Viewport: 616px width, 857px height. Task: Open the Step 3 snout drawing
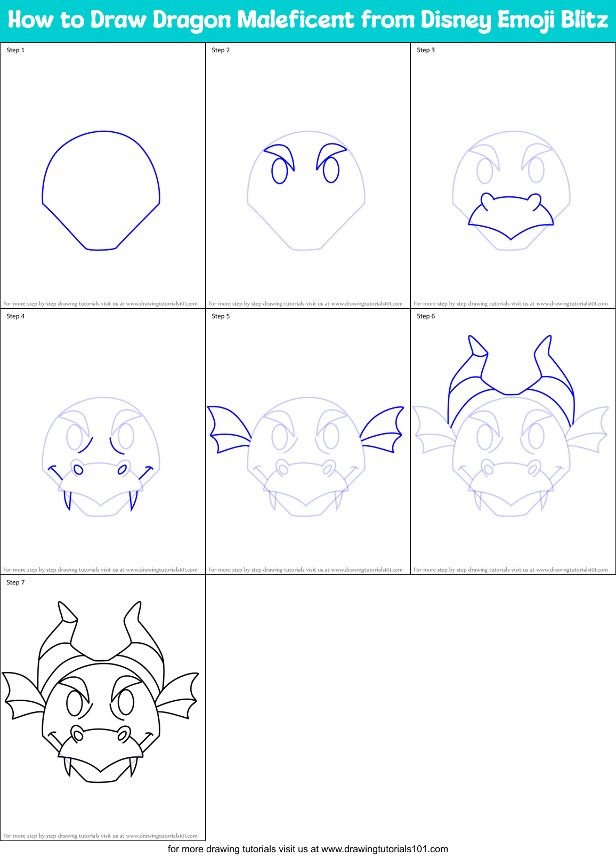click(x=512, y=190)
